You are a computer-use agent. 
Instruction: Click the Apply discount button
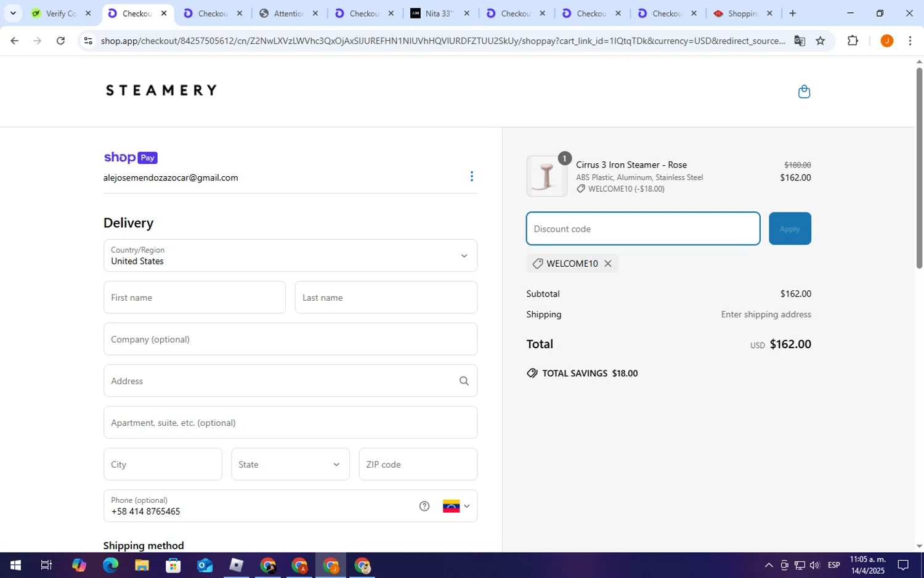(790, 229)
